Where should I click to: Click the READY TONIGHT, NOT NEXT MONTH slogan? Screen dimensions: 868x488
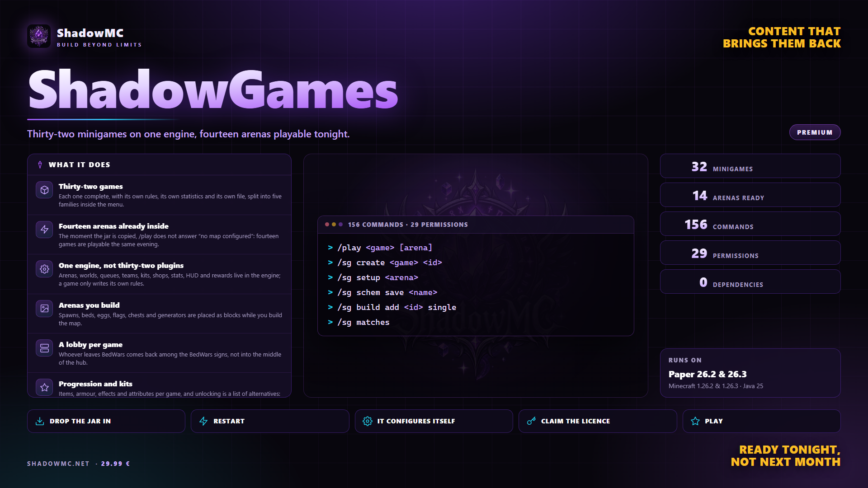[786, 455]
